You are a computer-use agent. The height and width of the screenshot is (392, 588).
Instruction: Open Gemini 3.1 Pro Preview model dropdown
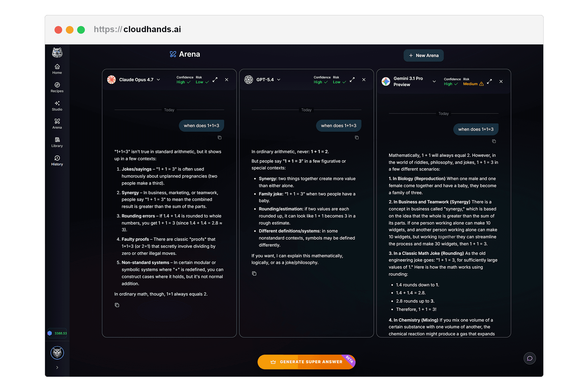pos(434,81)
